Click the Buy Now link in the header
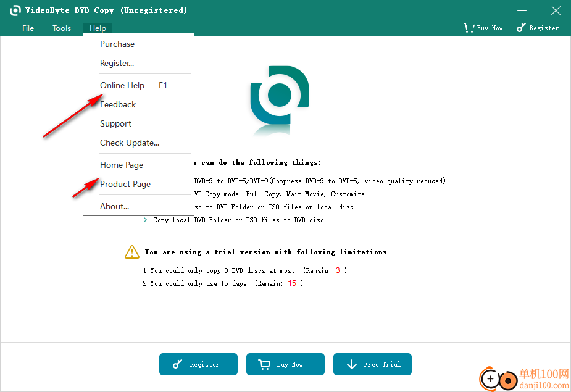This screenshot has width=571, height=392. [483, 28]
